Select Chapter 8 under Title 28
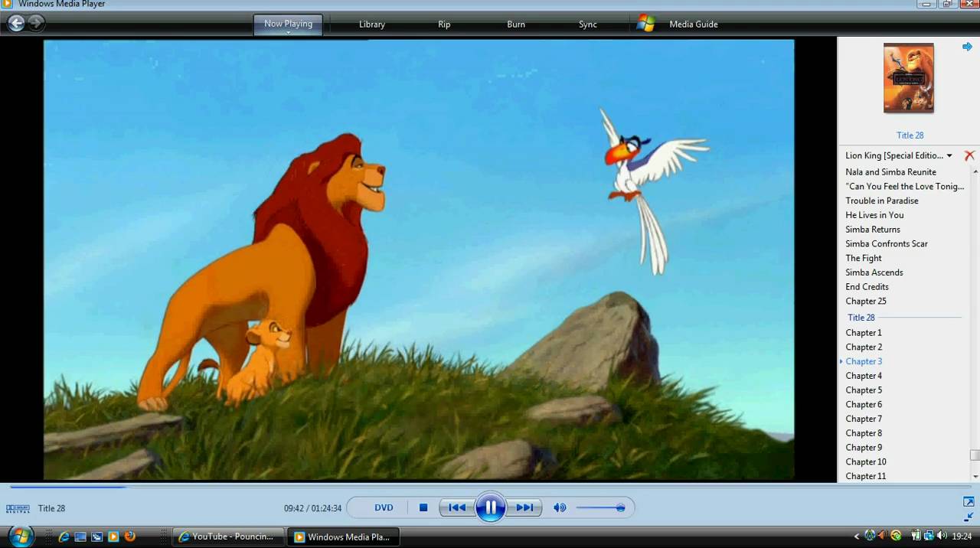The image size is (980, 548). click(864, 433)
